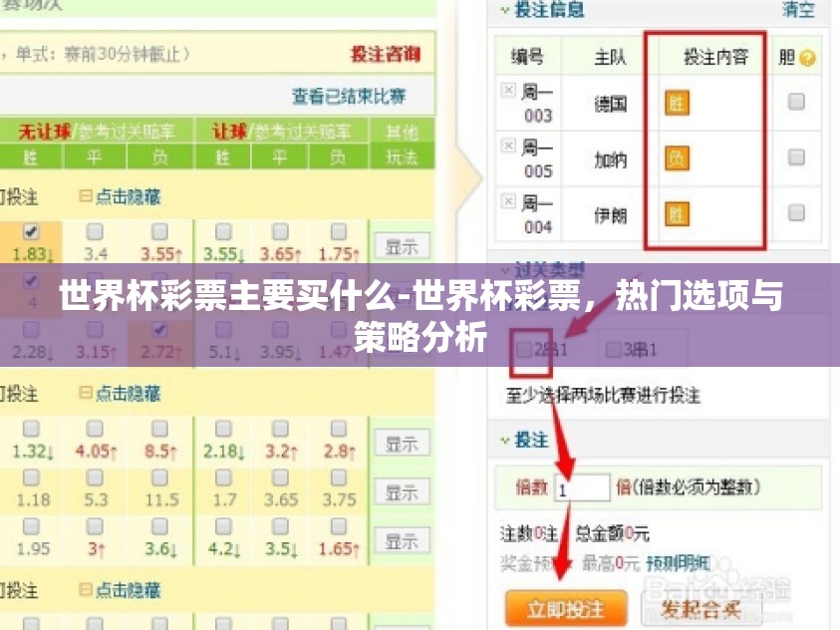Click the odds value 3↑

(x=97, y=549)
